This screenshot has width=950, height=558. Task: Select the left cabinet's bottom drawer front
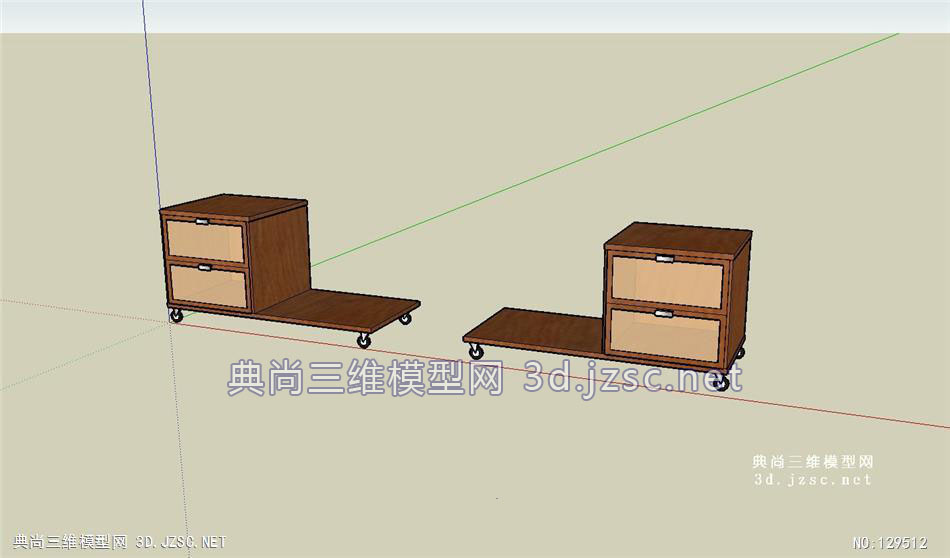click(x=208, y=285)
